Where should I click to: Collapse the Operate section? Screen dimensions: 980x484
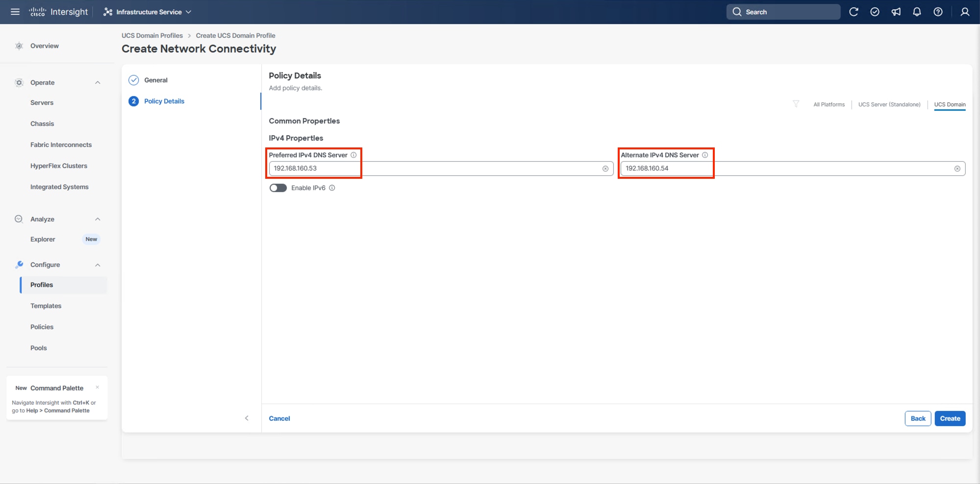pos(97,82)
